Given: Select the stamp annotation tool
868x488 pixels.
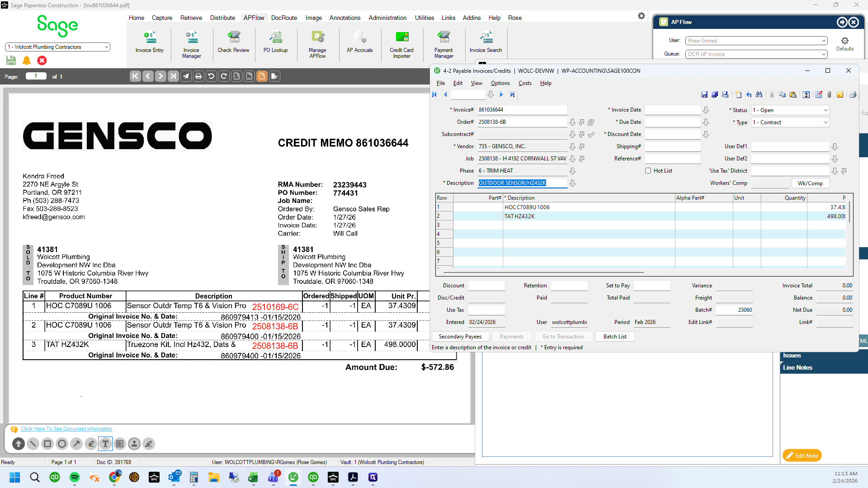Looking at the screenshot, I should (x=134, y=444).
